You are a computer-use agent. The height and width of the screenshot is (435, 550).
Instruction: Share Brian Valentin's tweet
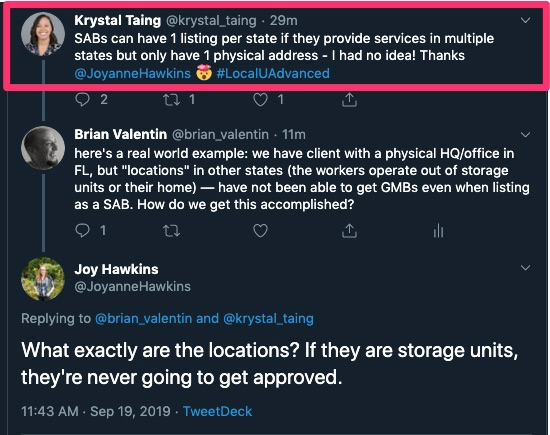[349, 231]
